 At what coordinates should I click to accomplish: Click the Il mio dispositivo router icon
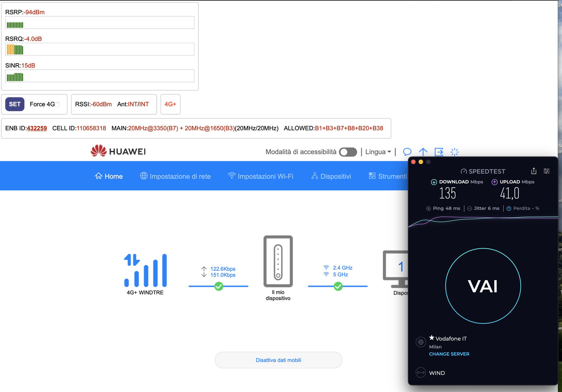[x=278, y=261]
